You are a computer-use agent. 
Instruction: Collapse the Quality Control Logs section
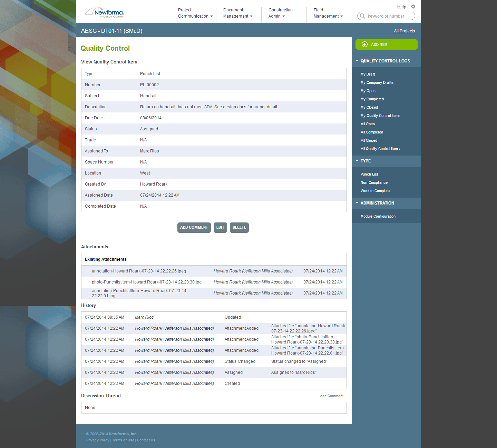point(357,61)
